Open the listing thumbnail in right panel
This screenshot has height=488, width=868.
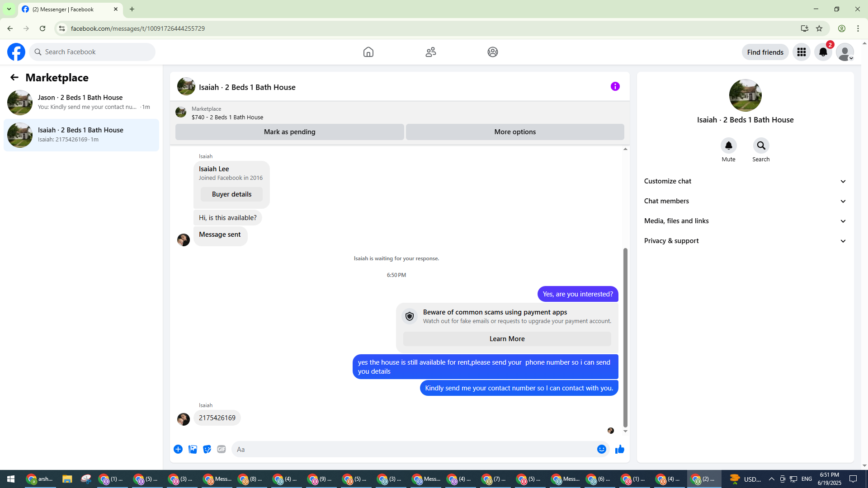745,95
